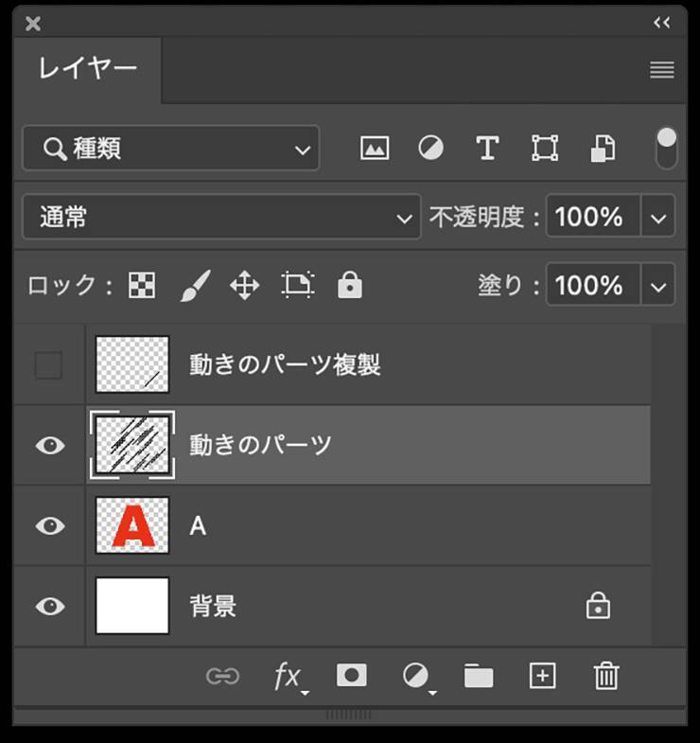
Task: Expand the 不透明度 opacity dropdown arrow
Action: click(x=658, y=218)
